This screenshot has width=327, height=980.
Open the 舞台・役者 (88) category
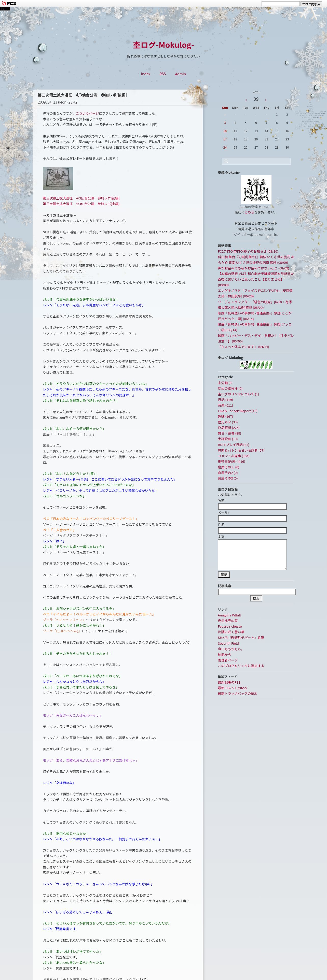pos(229,433)
